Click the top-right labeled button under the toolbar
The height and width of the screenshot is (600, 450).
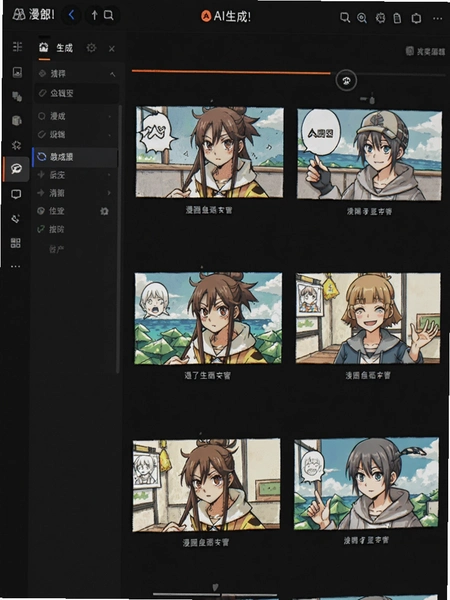(x=425, y=51)
